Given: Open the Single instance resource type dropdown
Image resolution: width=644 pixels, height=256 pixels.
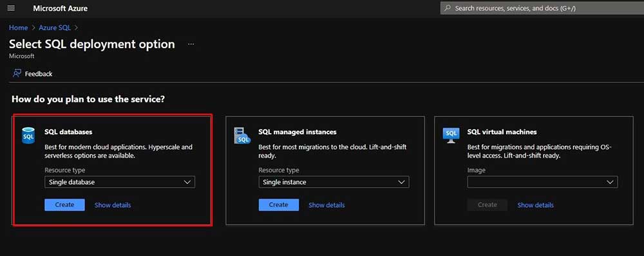Looking at the screenshot, I should point(334,182).
